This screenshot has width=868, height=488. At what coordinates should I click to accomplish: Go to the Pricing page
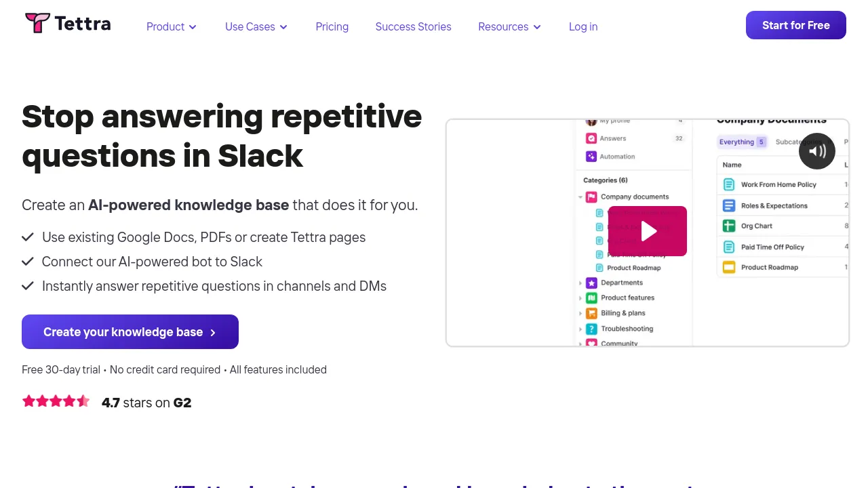click(x=332, y=27)
